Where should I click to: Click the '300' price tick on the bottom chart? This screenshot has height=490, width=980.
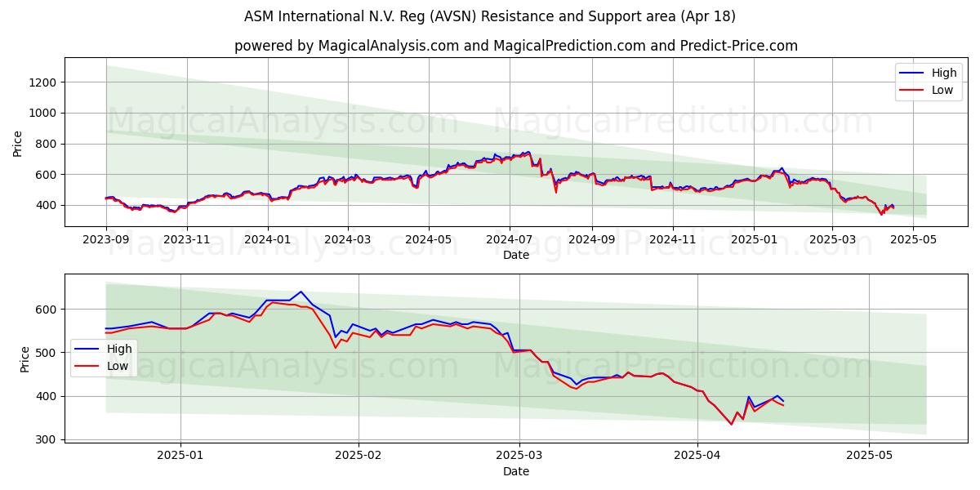click(x=47, y=439)
